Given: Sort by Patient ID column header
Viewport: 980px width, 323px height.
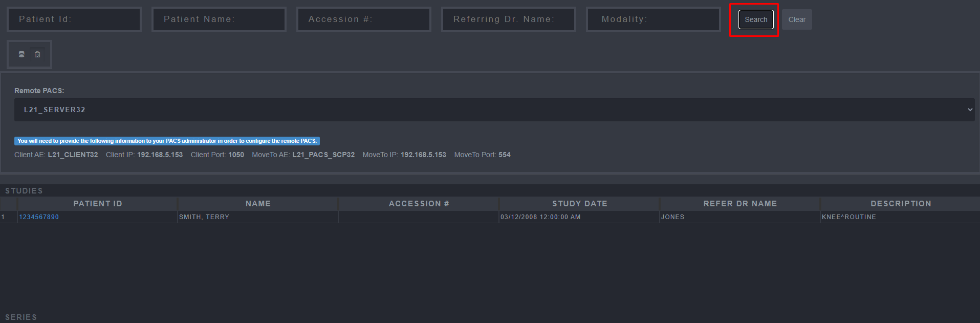Looking at the screenshot, I should (98, 204).
